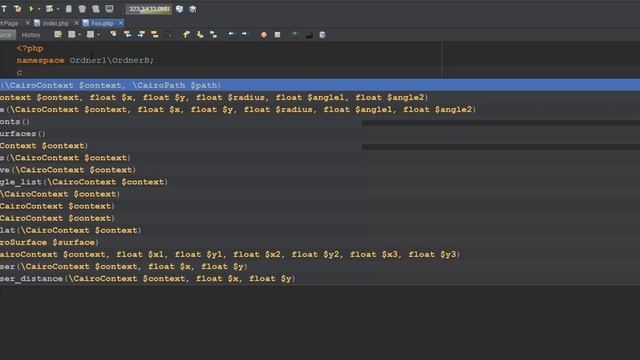The height and width of the screenshot is (360, 640).
Task: Click the Uncomment icon
Action: (x=309, y=35)
